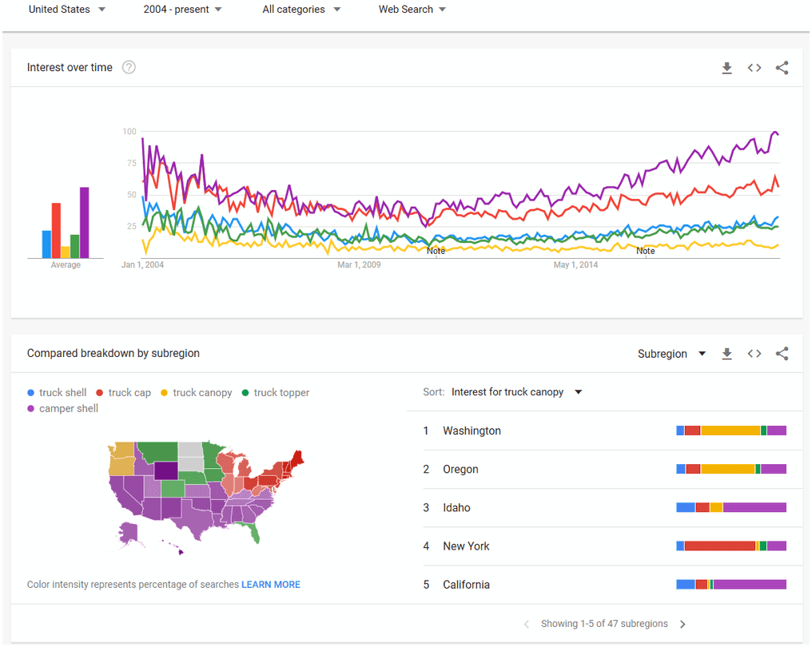Open the New York subregion row
Image resolution: width=812 pixels, height=647 pixels.
click(x=466, y=546)
